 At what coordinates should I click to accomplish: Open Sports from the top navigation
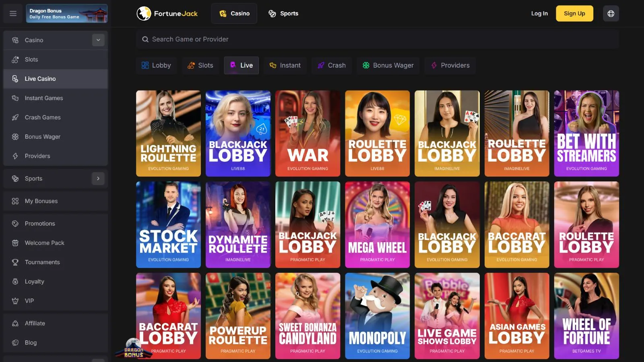[x=283, y=13]
